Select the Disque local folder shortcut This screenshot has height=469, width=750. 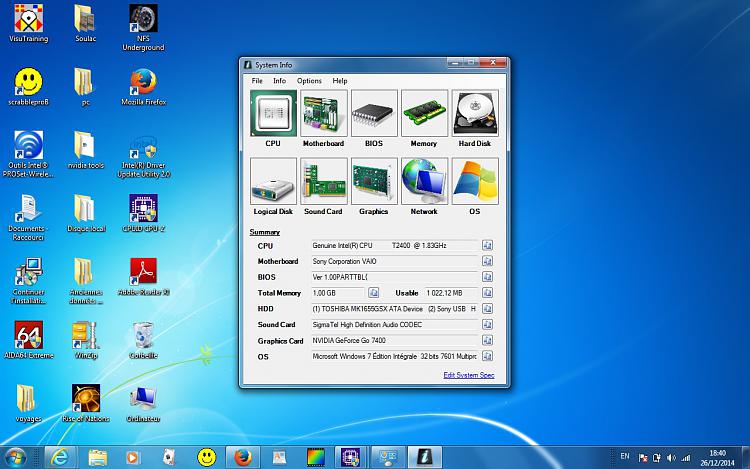coord(86,213)
